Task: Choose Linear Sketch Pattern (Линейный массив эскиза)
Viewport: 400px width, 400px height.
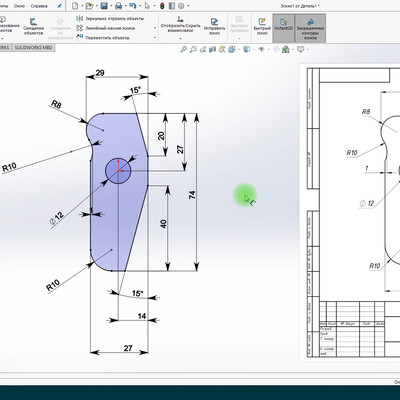Action: point(106,28)
